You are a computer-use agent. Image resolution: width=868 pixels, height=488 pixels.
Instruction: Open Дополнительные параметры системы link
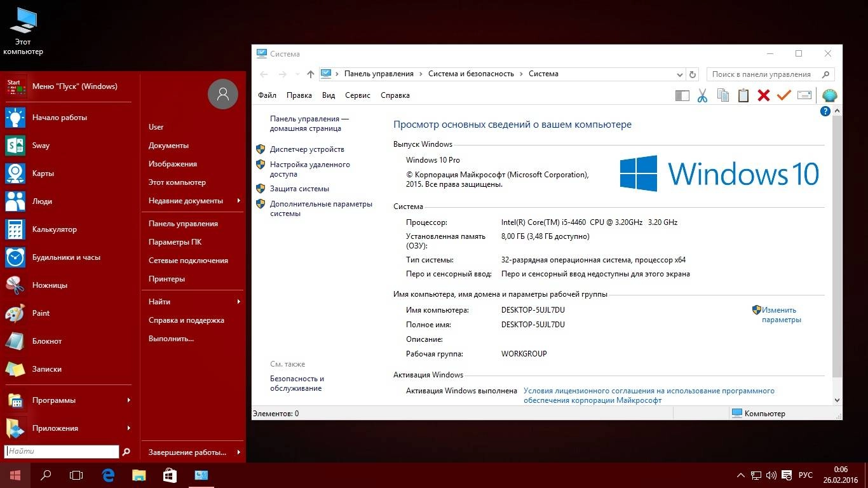(x=321, y=209)
